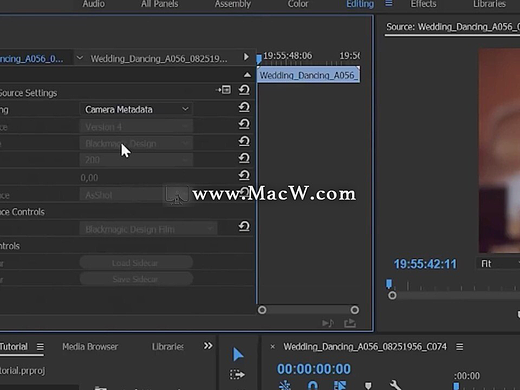Screen dimensions: 520x390
Task: Click the Source Settings setup icon
Action: (224, 90)
